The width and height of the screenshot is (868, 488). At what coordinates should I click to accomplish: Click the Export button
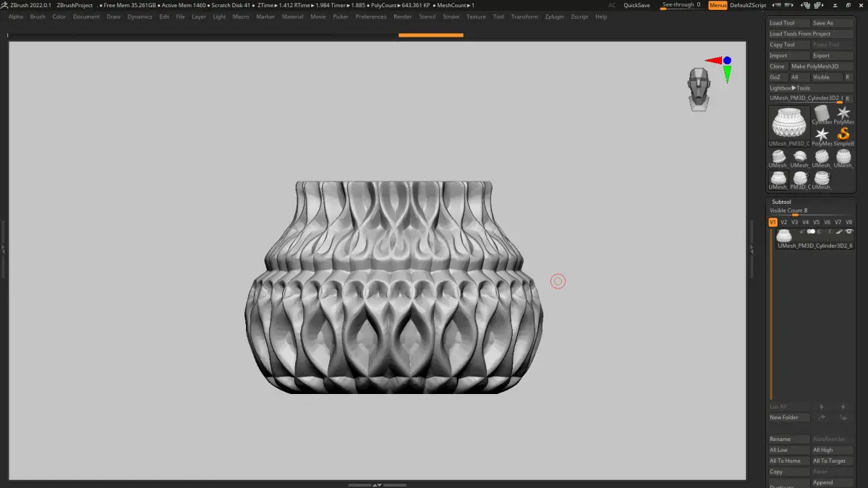click(x=833, y=56)
